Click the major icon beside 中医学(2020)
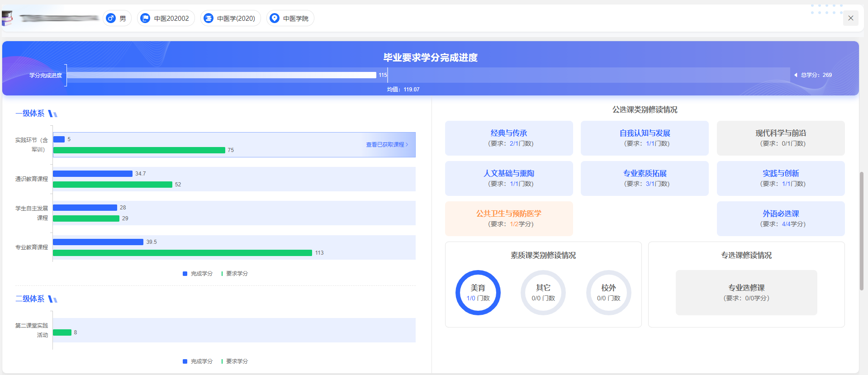Screen dimensions: 868x375 click(x=209, y=18)
